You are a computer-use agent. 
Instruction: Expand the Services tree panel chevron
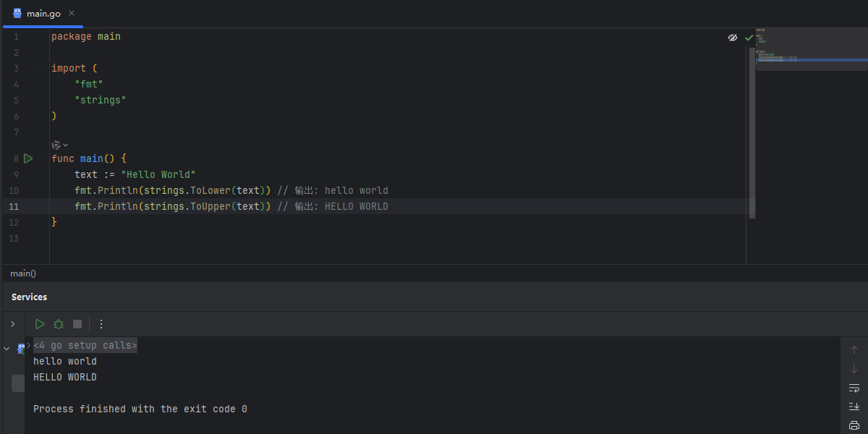[12, 324]
